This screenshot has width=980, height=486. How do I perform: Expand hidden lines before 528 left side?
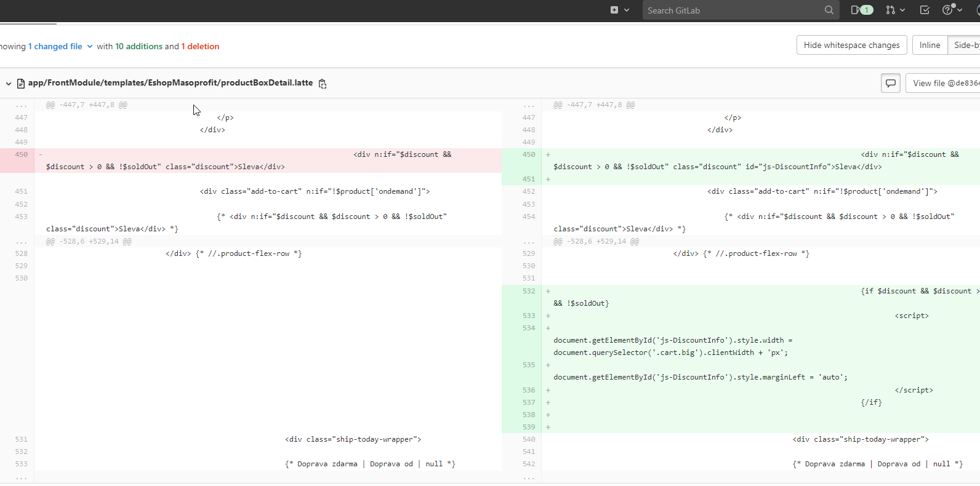click(21, 241)
